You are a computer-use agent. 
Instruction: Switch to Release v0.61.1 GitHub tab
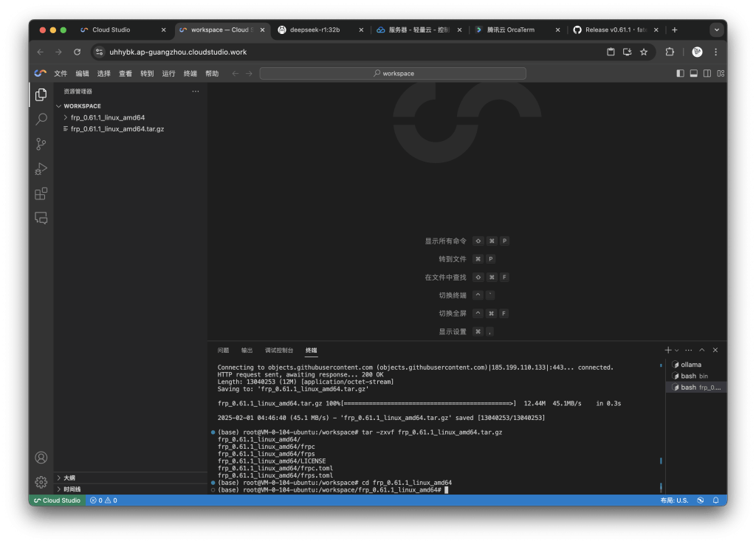pos(616,30)
